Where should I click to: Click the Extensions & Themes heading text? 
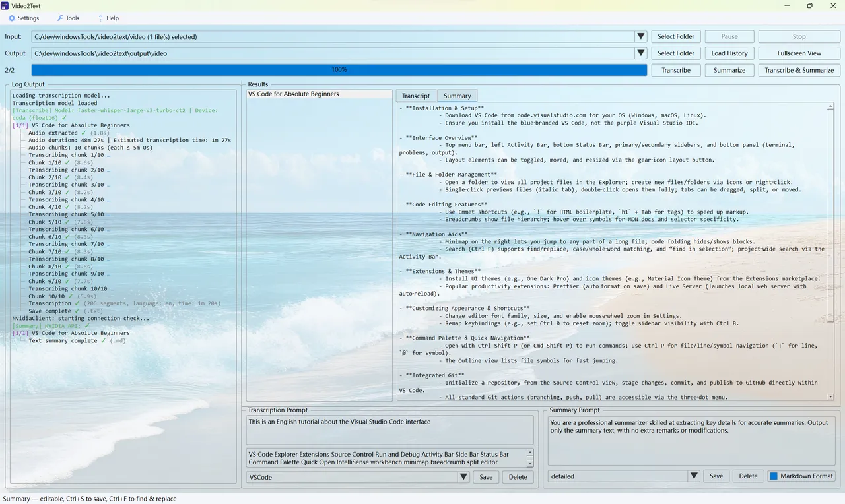[443, 271]
